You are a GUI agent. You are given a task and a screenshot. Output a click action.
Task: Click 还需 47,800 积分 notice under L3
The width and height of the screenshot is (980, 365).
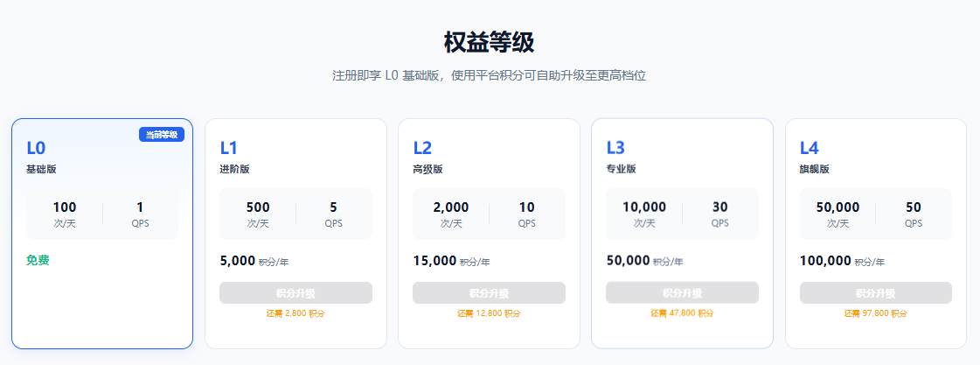pyautogui.click(x=682, y=313)
